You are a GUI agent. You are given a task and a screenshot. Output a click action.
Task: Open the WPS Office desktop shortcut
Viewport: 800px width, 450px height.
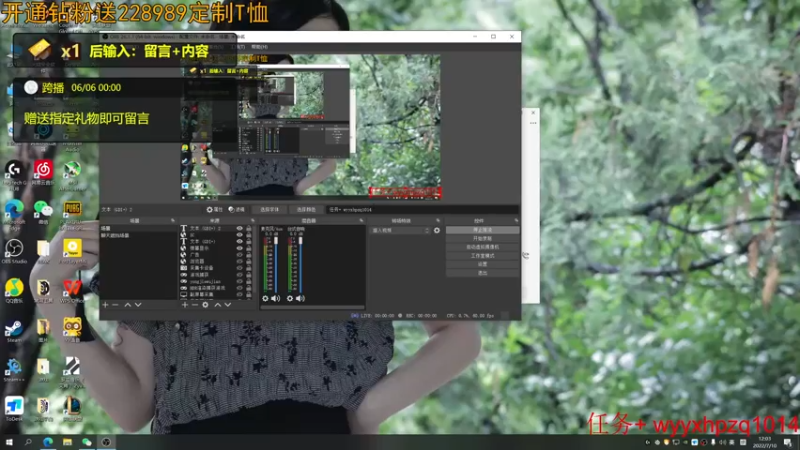tap(72, 291)
